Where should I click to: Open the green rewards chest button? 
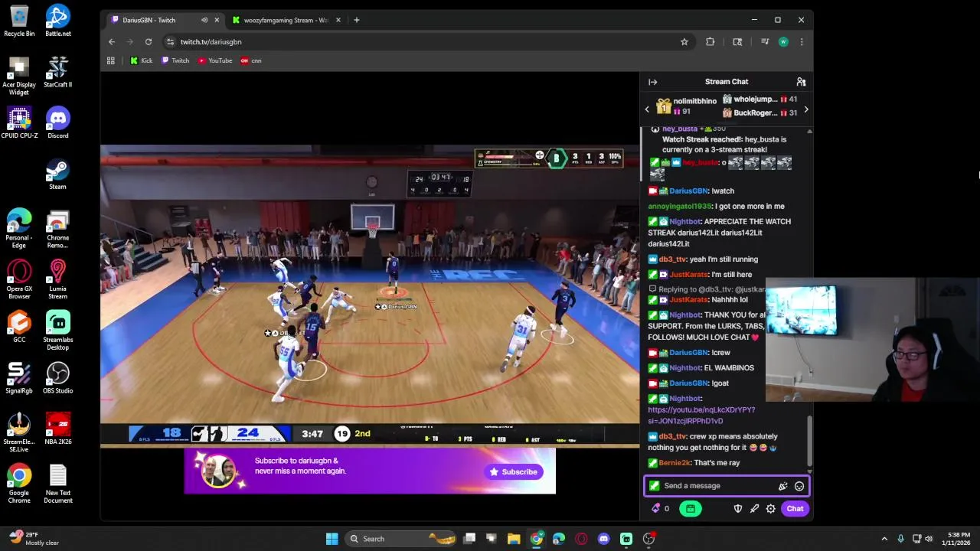pos(690,509)
